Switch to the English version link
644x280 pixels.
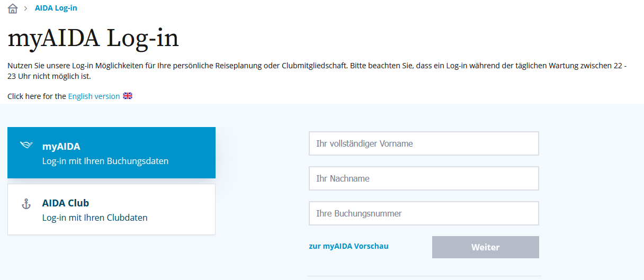pyautogui.click(x=94, y=96)
